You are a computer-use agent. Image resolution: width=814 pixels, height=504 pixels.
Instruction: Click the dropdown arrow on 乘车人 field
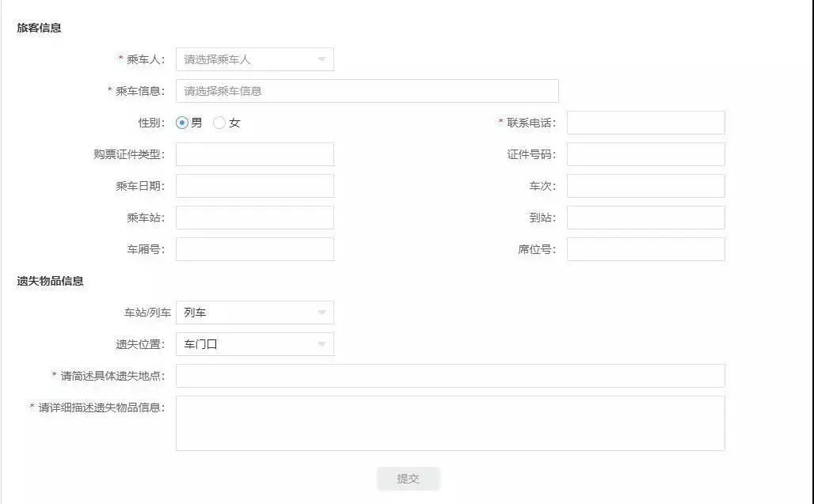click(321, 59)
